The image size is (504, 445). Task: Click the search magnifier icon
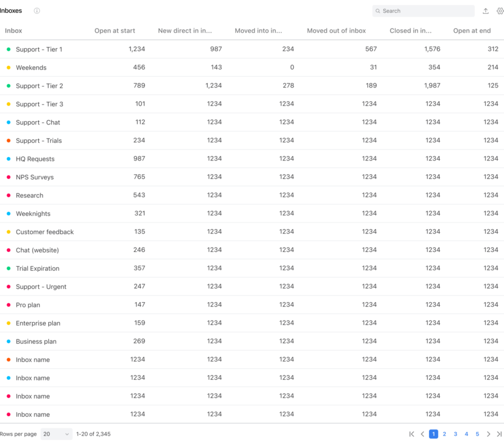coord(378,11)
